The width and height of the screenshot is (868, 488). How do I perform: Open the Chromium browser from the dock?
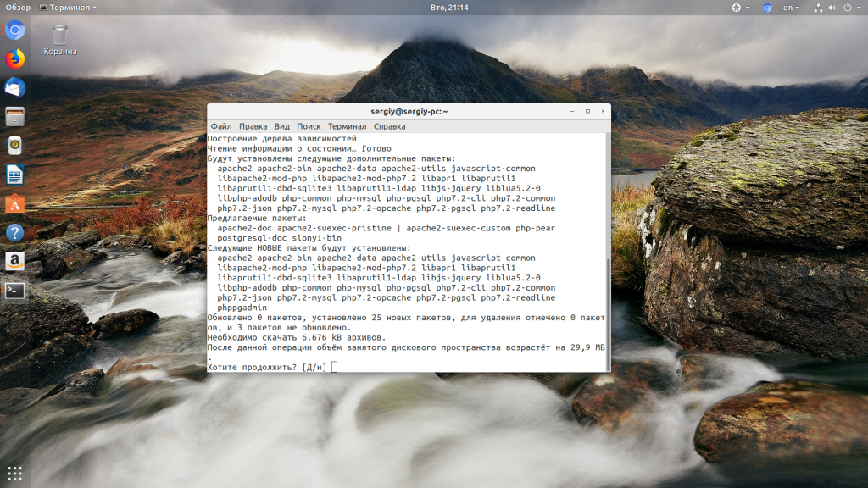tap(15, 30)
